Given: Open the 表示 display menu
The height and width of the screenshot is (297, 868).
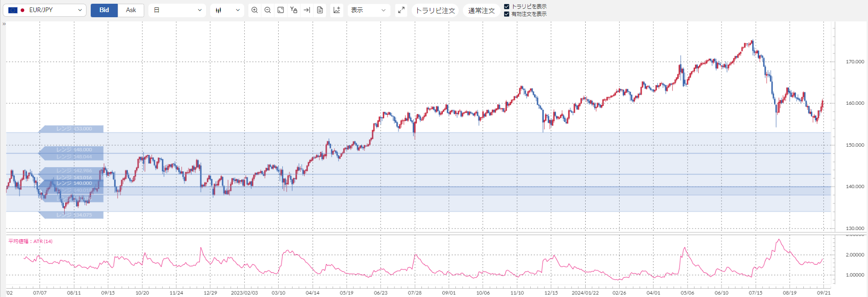Looking at the screenshot, I should pos(368,10).
